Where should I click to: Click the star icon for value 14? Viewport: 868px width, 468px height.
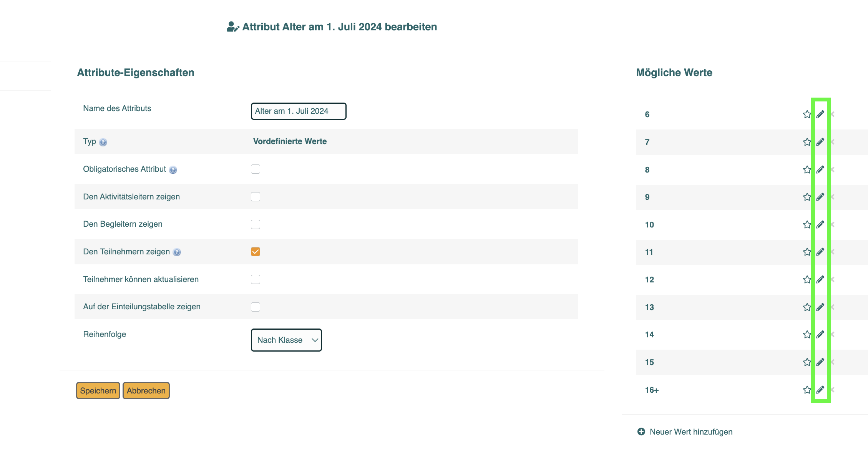click(807, 334)
